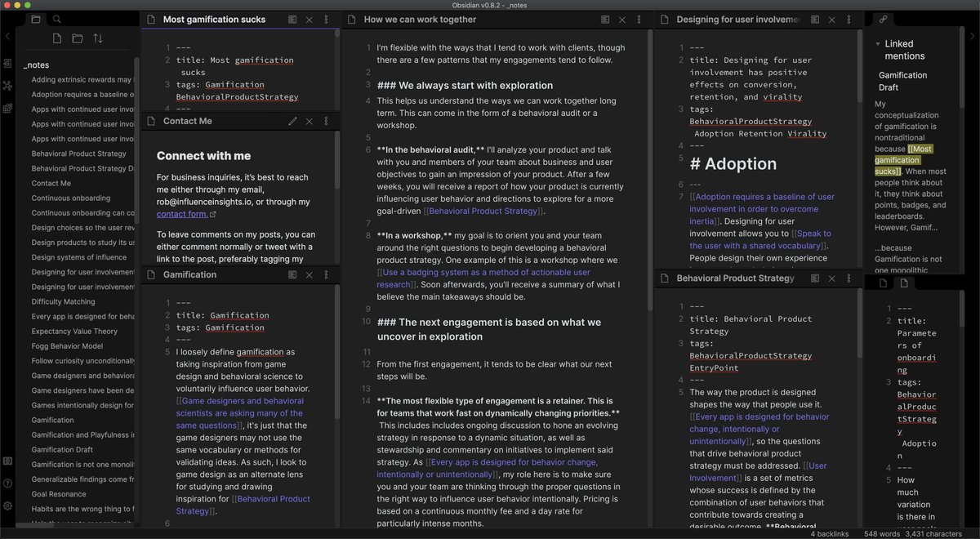Screen dimensions: 980x539
Task: Close the How we can work together pane
Action: (x=623, y=20)
